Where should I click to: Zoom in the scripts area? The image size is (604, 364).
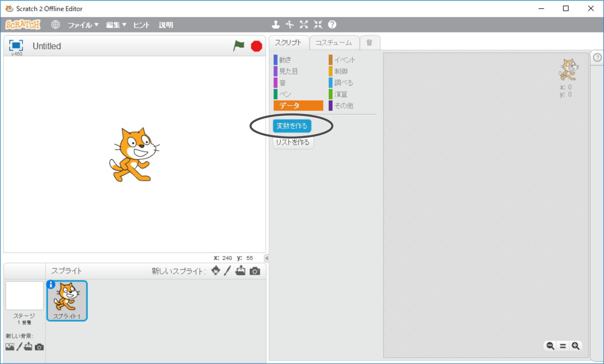[x=576, y=346]
